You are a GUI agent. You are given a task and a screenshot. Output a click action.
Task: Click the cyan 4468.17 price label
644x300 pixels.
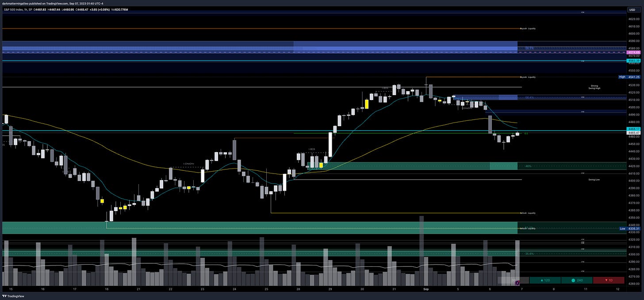633,129
